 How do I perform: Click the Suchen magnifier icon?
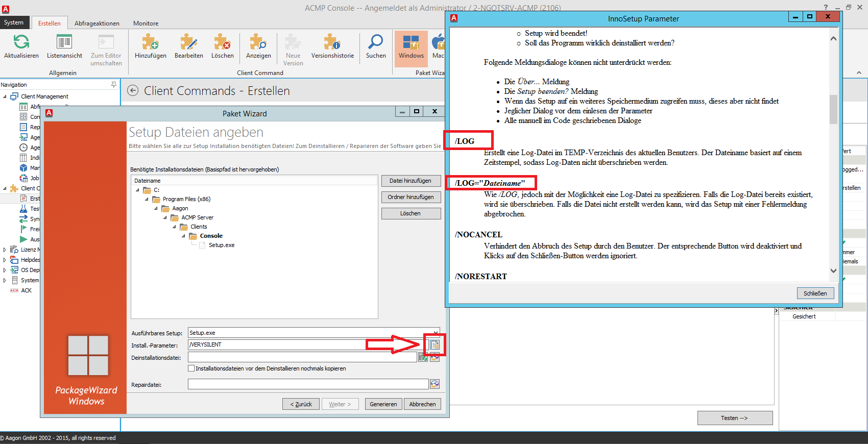point(376,41)
